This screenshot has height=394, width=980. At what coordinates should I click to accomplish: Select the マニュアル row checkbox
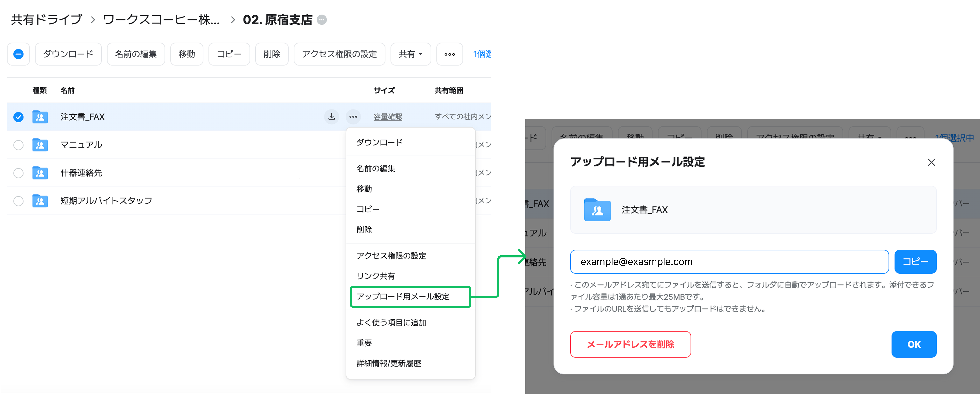(x=18, y=145)
